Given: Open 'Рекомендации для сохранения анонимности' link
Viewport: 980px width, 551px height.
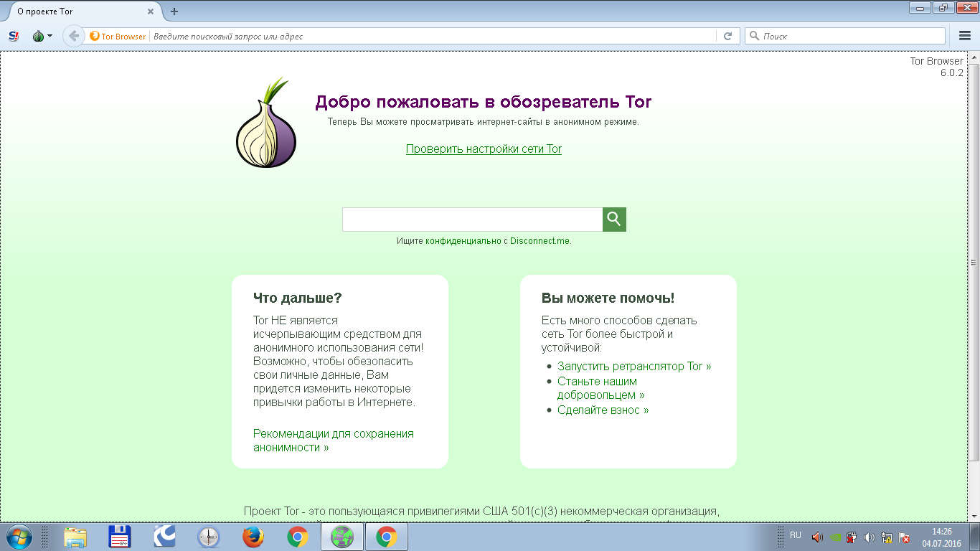Looking at the screenshot, I should [334, 441].
